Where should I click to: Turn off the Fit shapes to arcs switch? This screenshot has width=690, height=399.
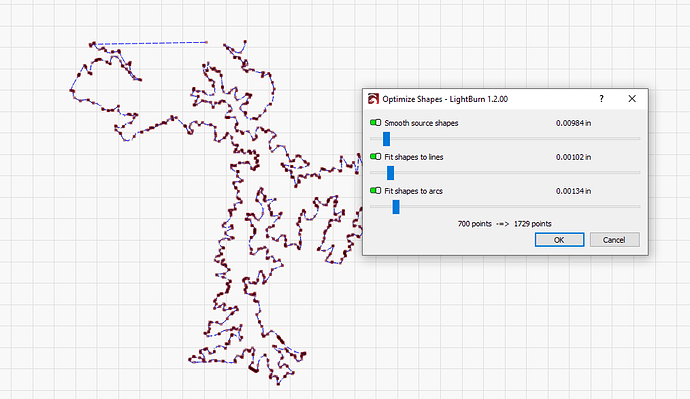pyautogui.click(x=375, y=190)
